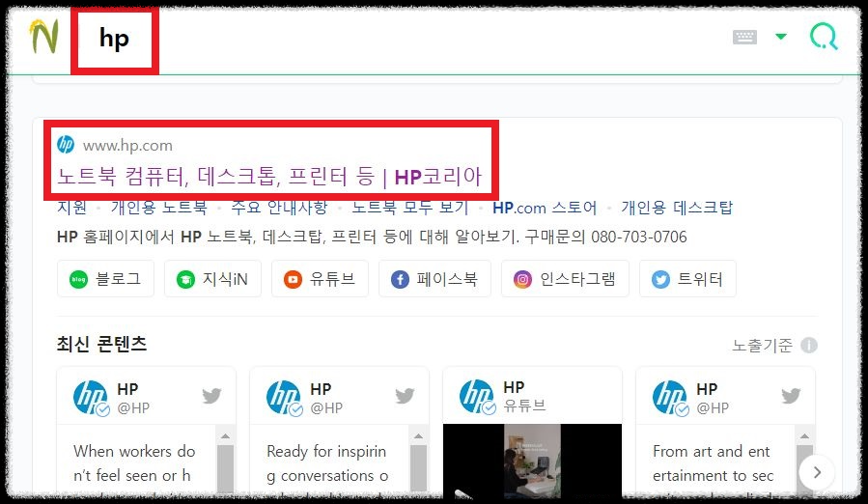Click HP avatar on the 유튜브 card

point(477,397)
